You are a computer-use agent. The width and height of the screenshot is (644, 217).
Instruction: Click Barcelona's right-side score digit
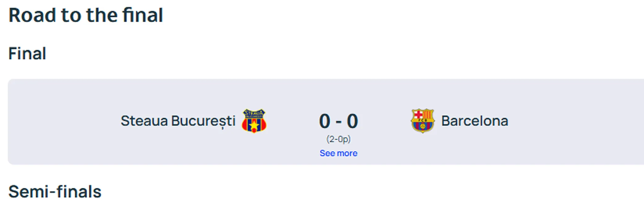click(x=352, y=121)
